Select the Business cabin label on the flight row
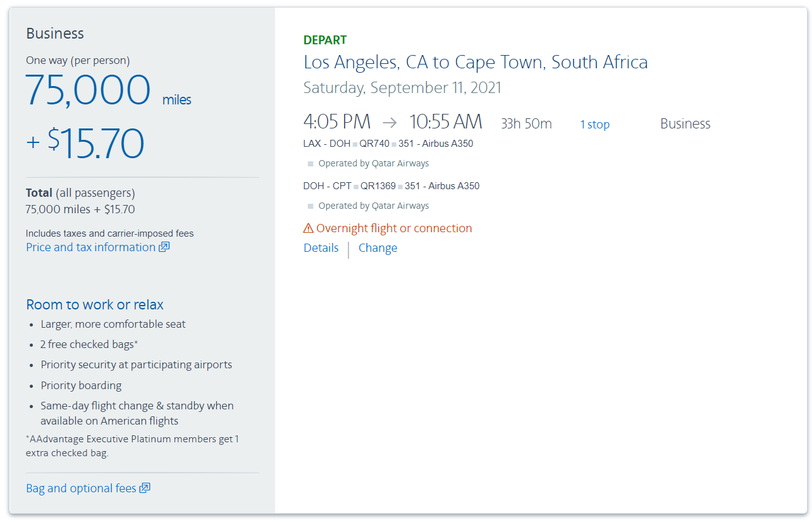Image resolution: width=812 pixels, height=522 pixels. (x=685, y=123)
